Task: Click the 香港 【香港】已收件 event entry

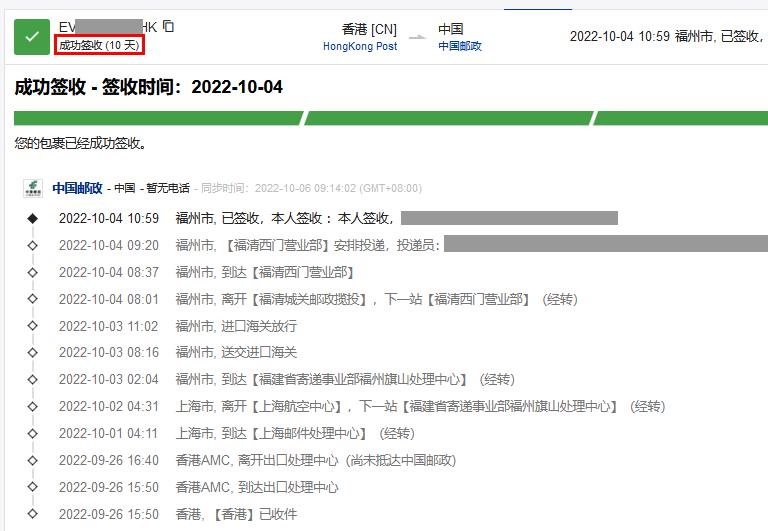Action: [x=236, y=515]
